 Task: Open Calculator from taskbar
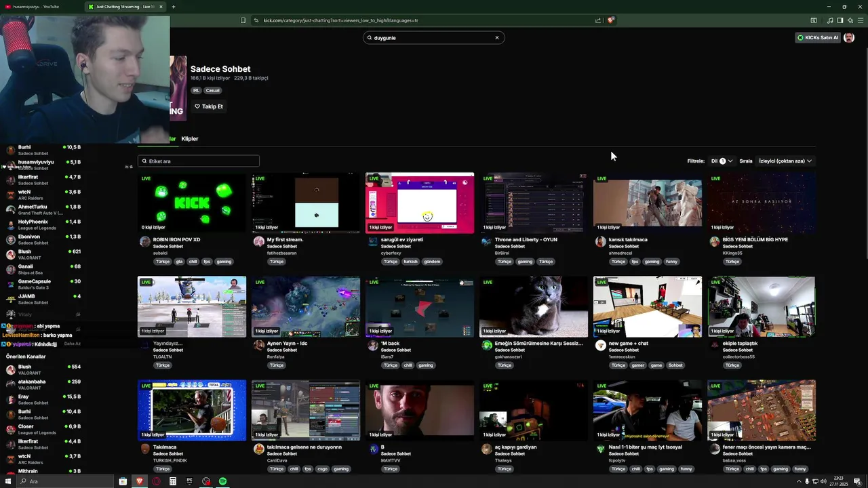coord(173,481)
